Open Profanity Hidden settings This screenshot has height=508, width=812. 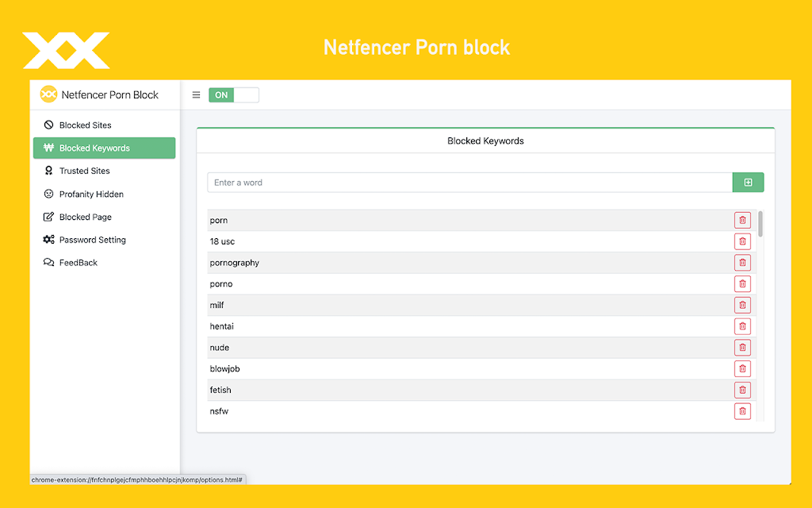click(x=104, y=194)
